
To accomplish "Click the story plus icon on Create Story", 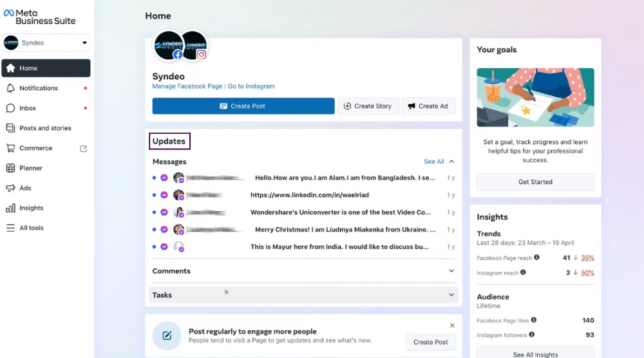I will click(347, 106).
